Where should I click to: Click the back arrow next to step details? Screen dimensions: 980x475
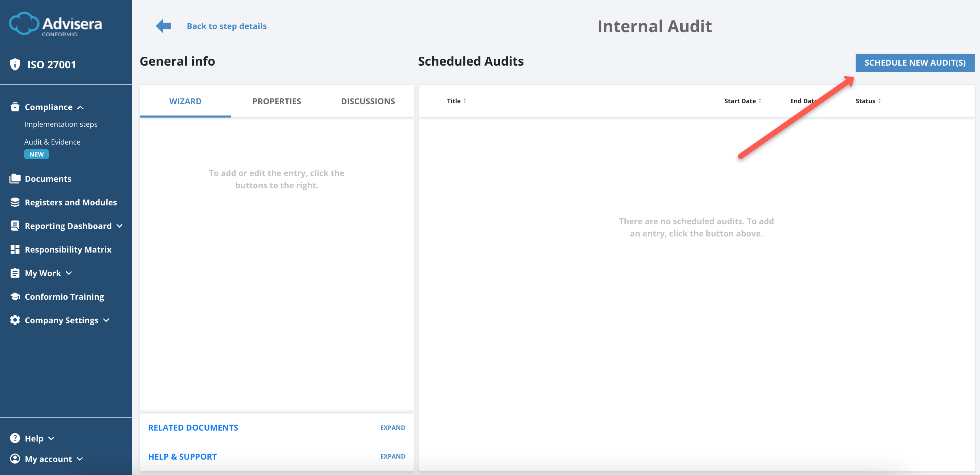point(163,26)
